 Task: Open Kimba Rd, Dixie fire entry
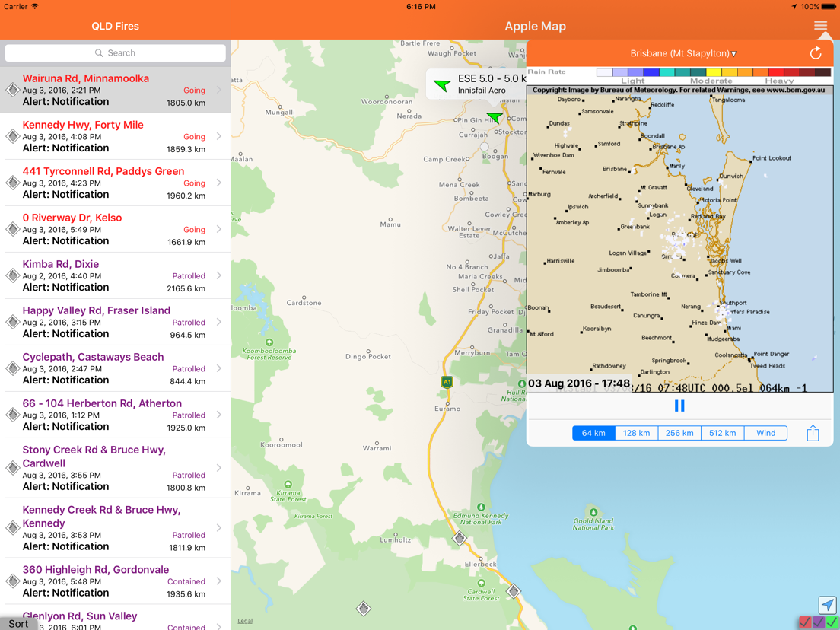pos(115,275)
